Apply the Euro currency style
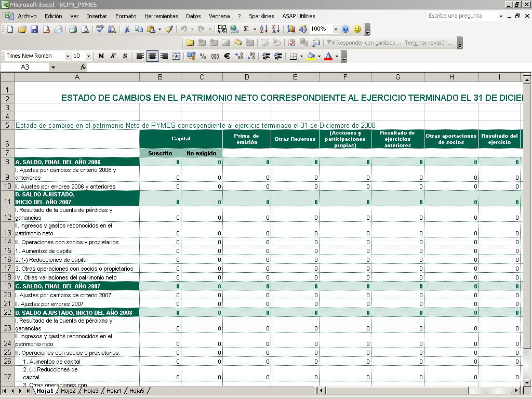The height and width of the screenshot is (399, 532). point(227,56)
